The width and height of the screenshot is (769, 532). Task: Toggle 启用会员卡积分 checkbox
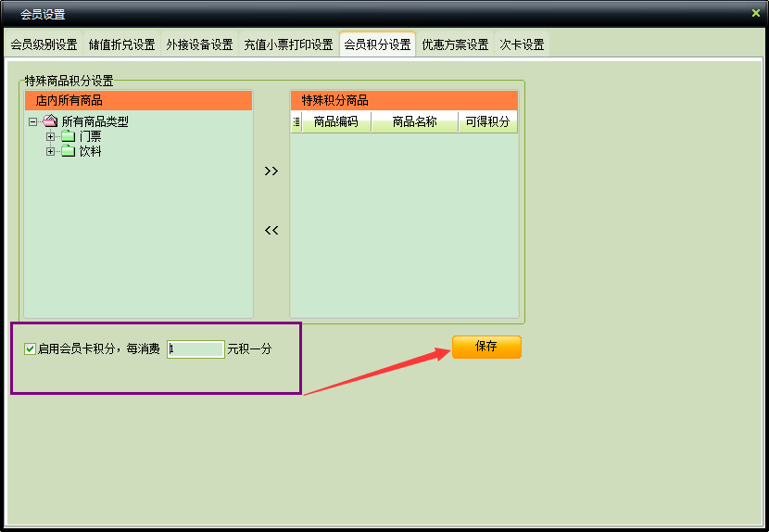pyautogui.click(x=30, y=348)
